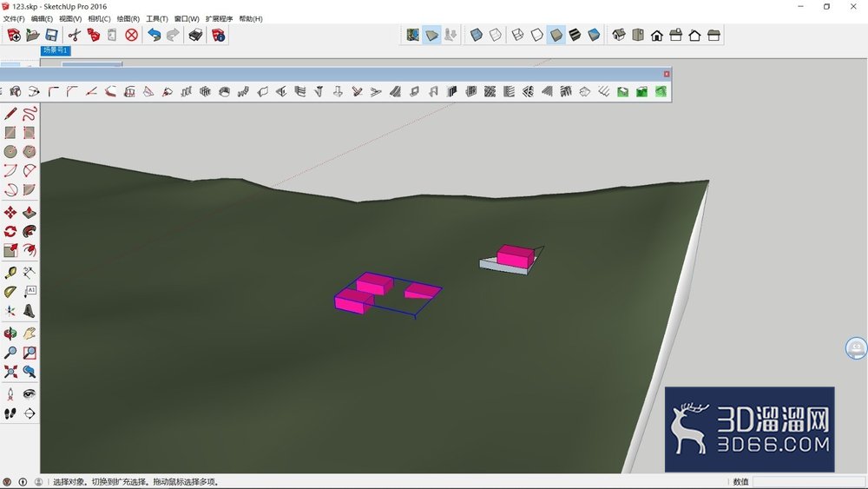Click the New model icon

[14, 36]
